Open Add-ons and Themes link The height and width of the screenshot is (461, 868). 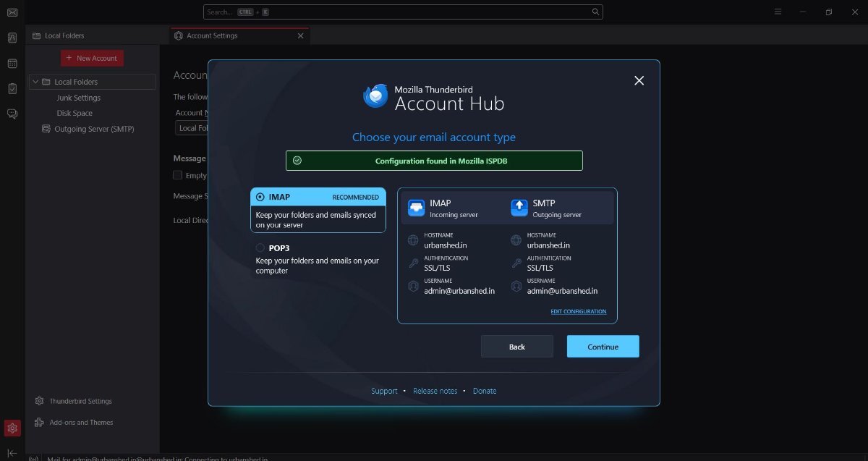(81, 423)
